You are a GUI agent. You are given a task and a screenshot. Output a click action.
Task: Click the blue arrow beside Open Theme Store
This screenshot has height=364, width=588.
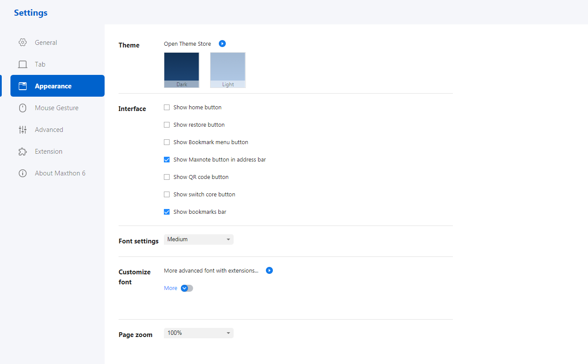click(222, 44)
